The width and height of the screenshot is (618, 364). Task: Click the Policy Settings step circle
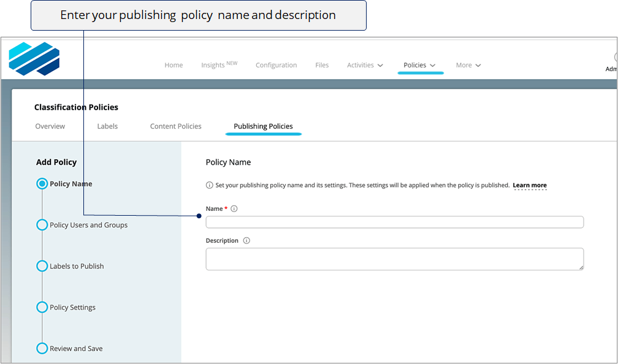pos(42,307)
